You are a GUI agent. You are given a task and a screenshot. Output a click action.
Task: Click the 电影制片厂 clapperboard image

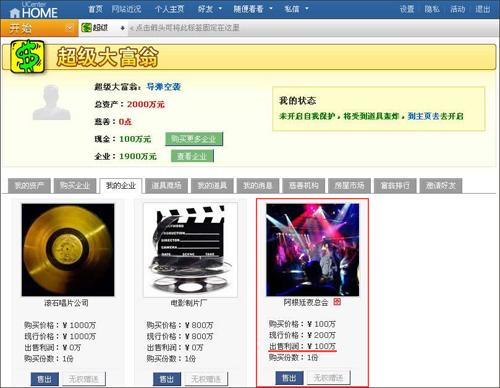190,250
